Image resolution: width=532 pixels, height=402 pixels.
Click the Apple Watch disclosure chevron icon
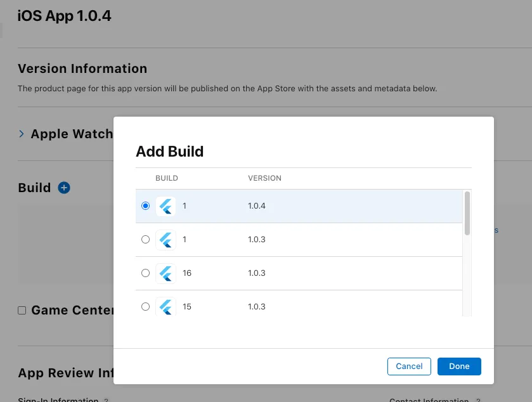21,134
